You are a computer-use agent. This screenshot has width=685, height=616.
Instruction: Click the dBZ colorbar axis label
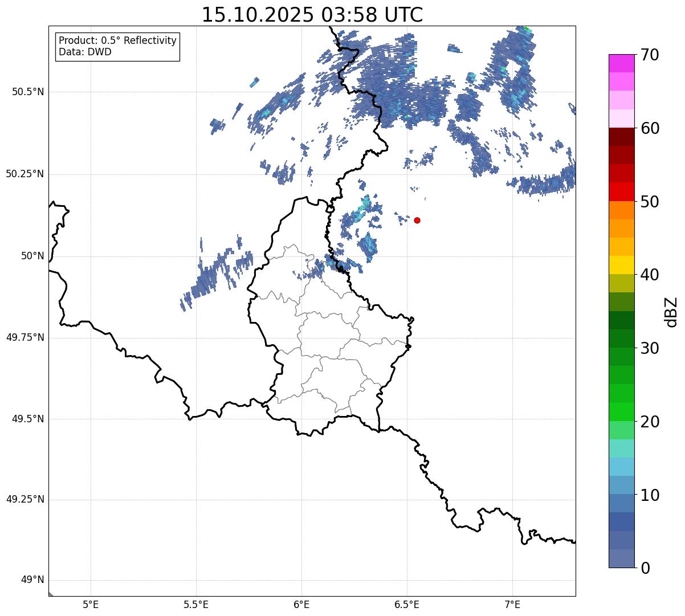pos(671,311)
